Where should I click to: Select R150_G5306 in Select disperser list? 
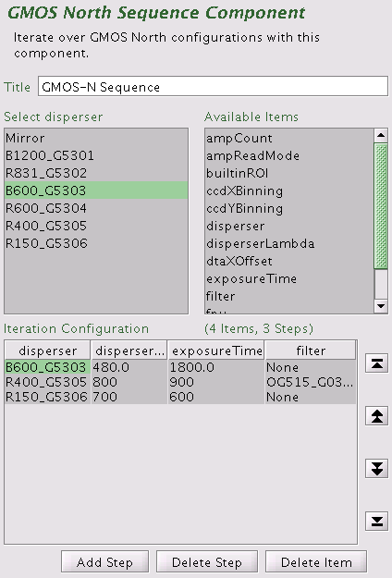96,243
